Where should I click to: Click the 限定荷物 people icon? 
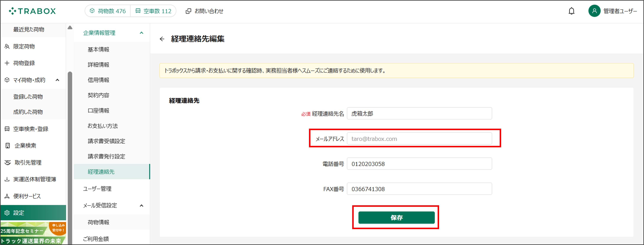[7, 46]
